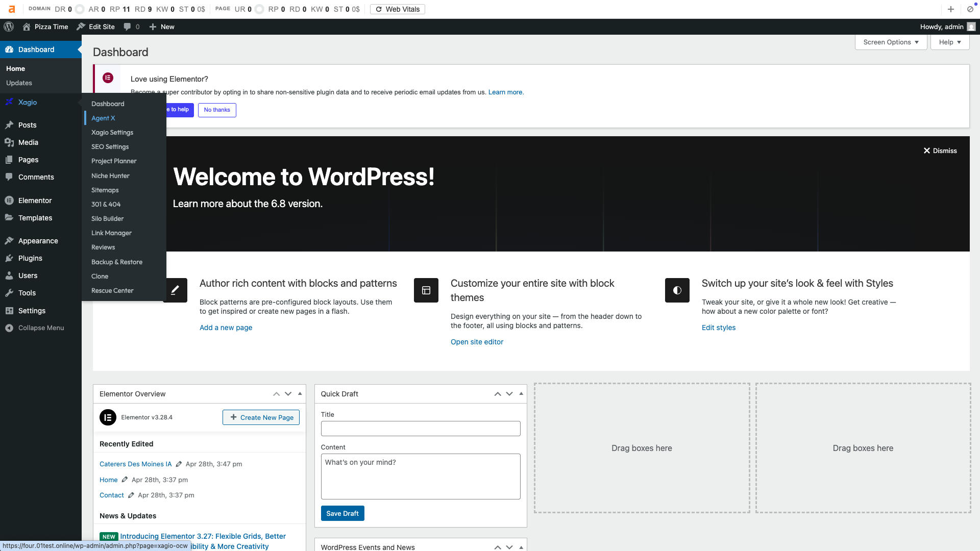
Task: Click the Pizza Time home icon
Action: (x=27, y=27)
